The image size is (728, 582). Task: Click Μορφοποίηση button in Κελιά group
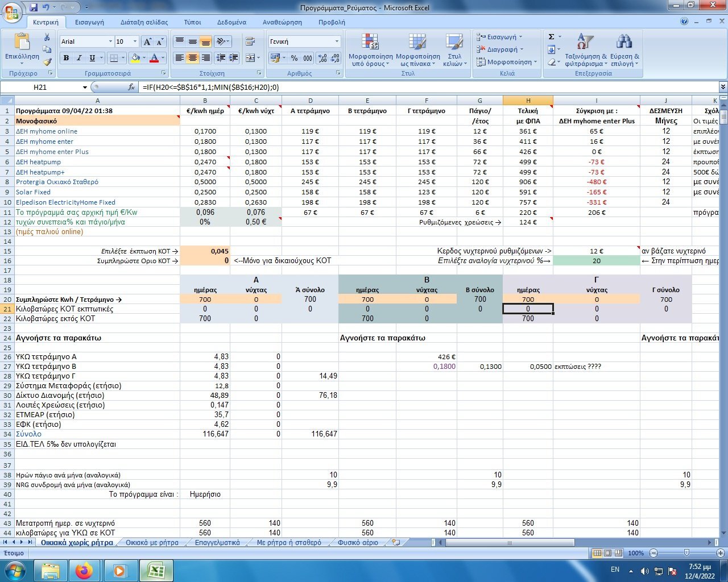point(506,62)
